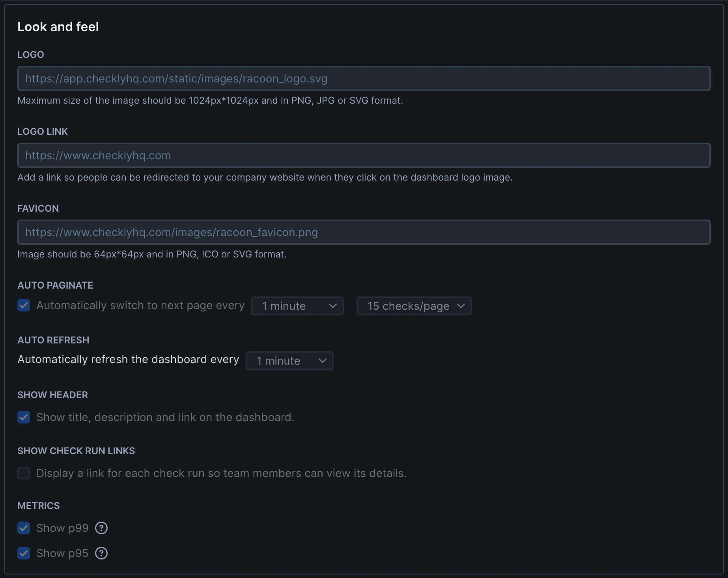The image size is (728, 578).
Task: Uncheck the Show p99 metric
Action: [23, 528]
